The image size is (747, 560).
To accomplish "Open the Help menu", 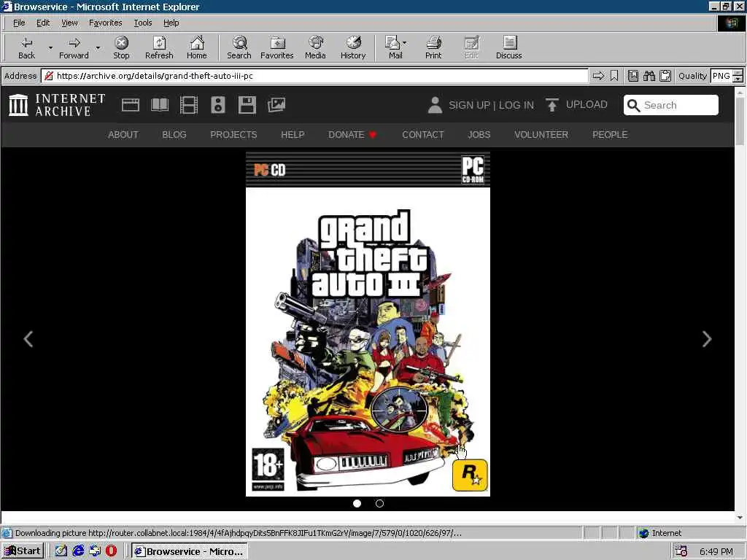I will (x=171, y=23).
